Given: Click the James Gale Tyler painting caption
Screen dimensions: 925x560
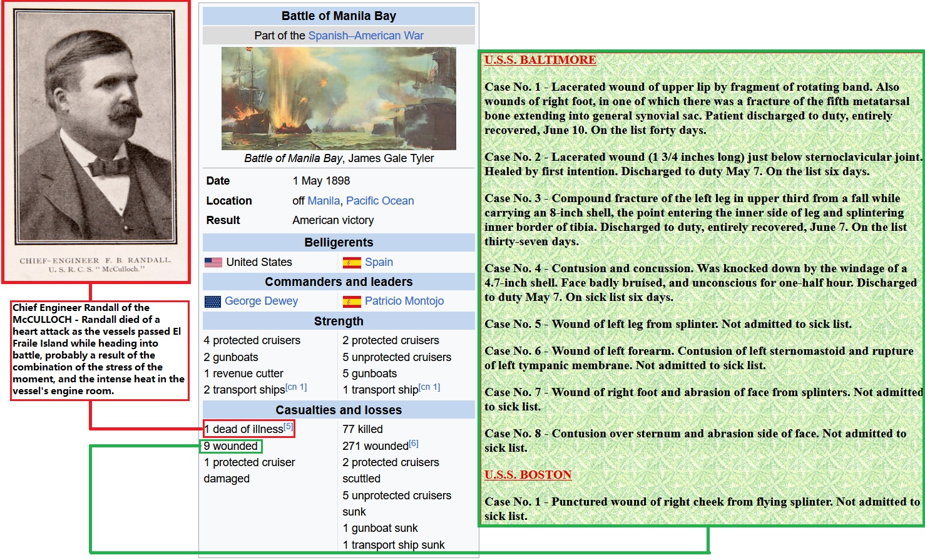Looking at the screenshot, I should click(x=339, y=158).
